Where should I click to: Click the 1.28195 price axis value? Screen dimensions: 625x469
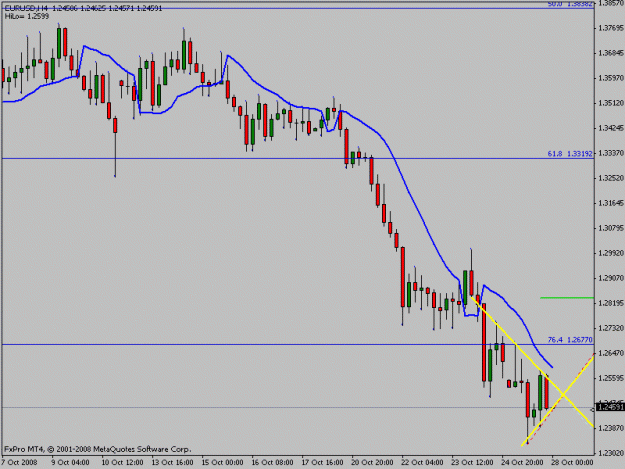[611, 303]
